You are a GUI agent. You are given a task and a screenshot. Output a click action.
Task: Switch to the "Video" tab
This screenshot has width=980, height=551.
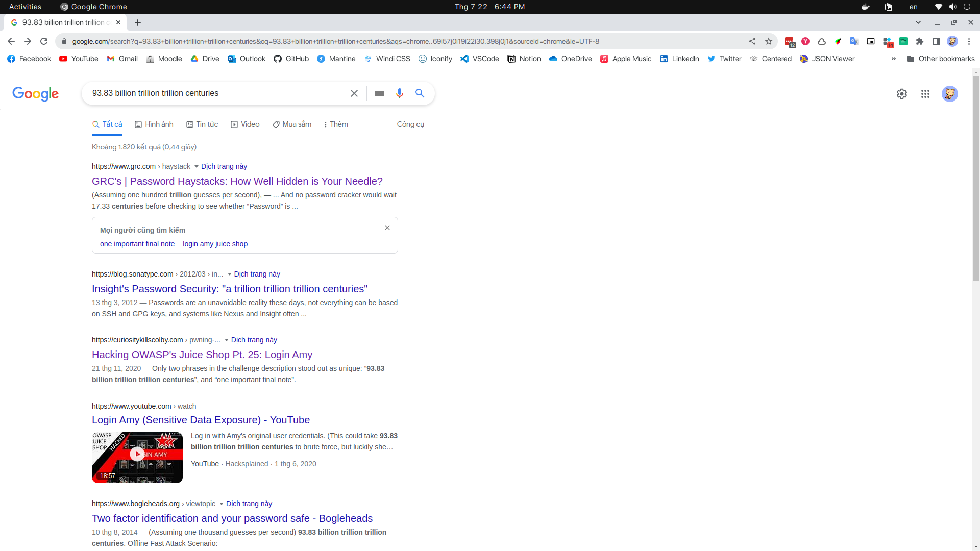coord(245,124)
